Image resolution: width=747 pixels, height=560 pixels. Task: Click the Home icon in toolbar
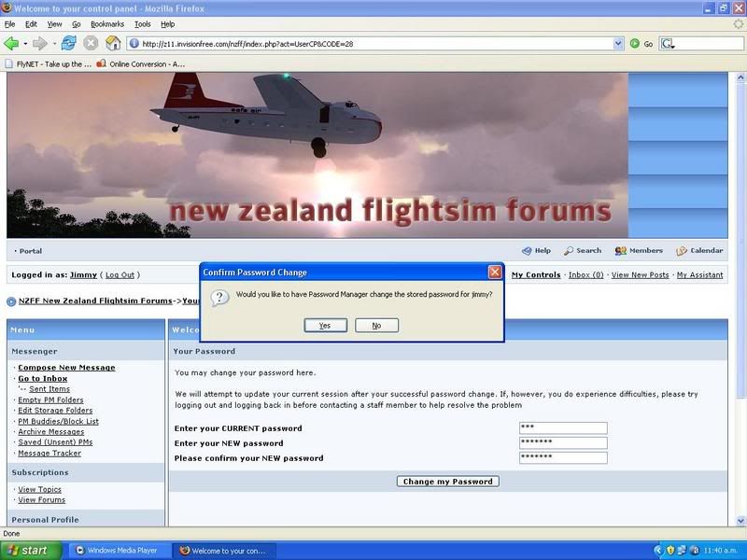113,43
